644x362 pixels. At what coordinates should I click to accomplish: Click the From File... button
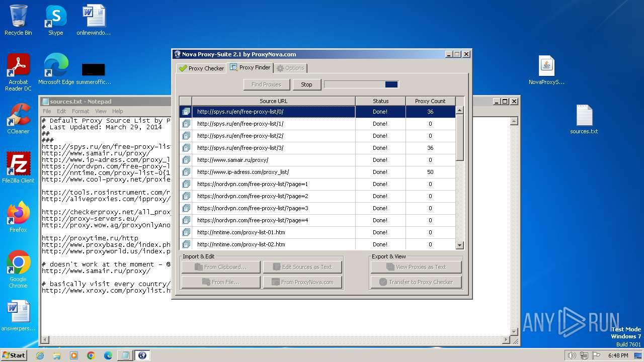tap(221, 282)
